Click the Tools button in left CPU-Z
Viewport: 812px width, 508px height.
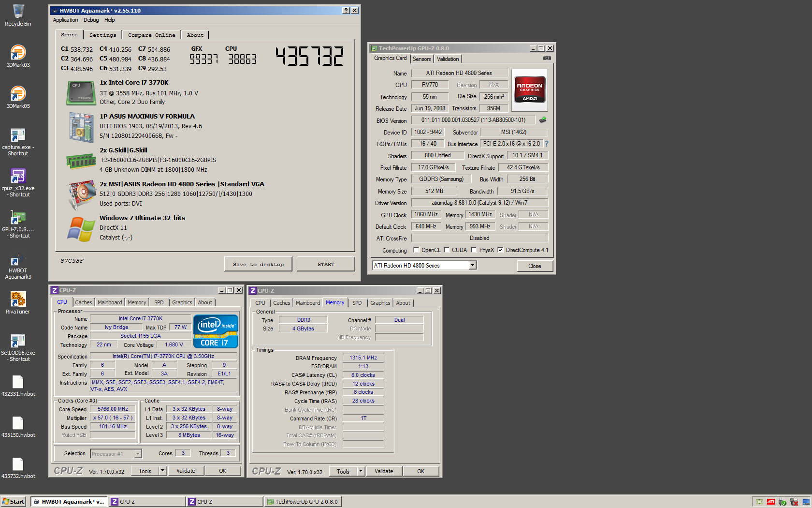tap(145, 471)
